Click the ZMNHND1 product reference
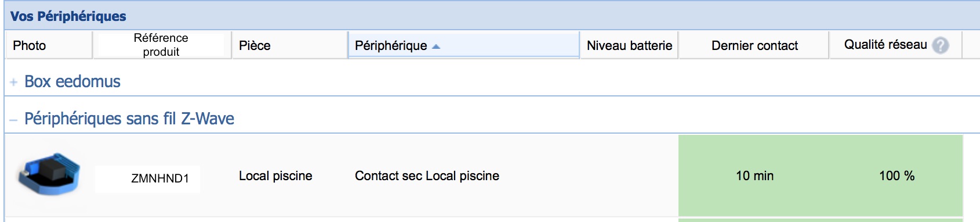This screenshot has height=222, width=980. click(x=160, y=178)
